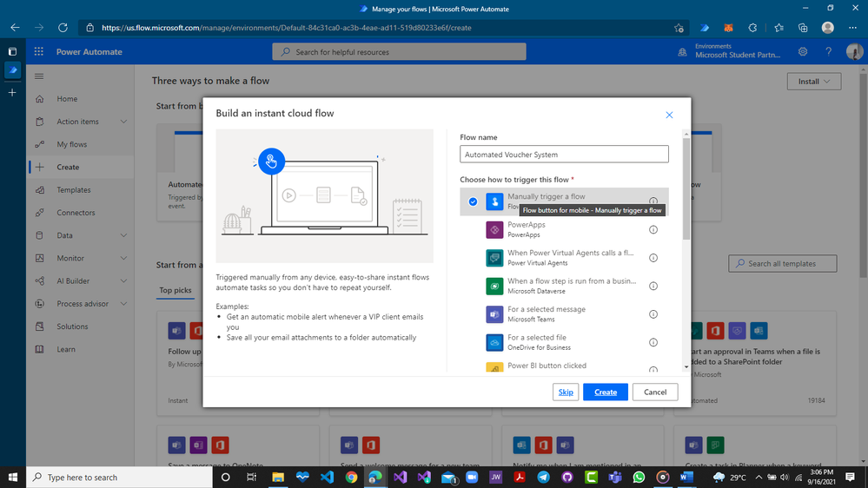Expand the Monitor menu chevron
Image resolution: width=868 pixels, height=488 pixels.
point(123,258)
